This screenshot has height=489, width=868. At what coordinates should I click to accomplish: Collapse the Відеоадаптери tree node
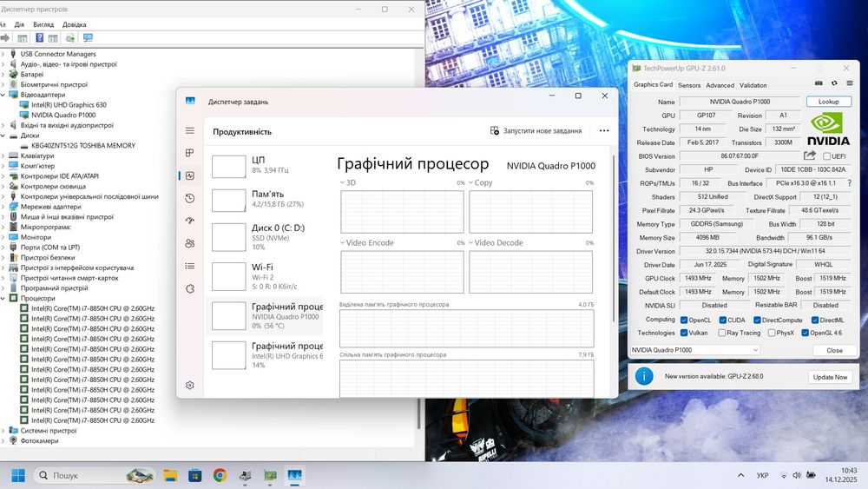click(x=3, y=95)
